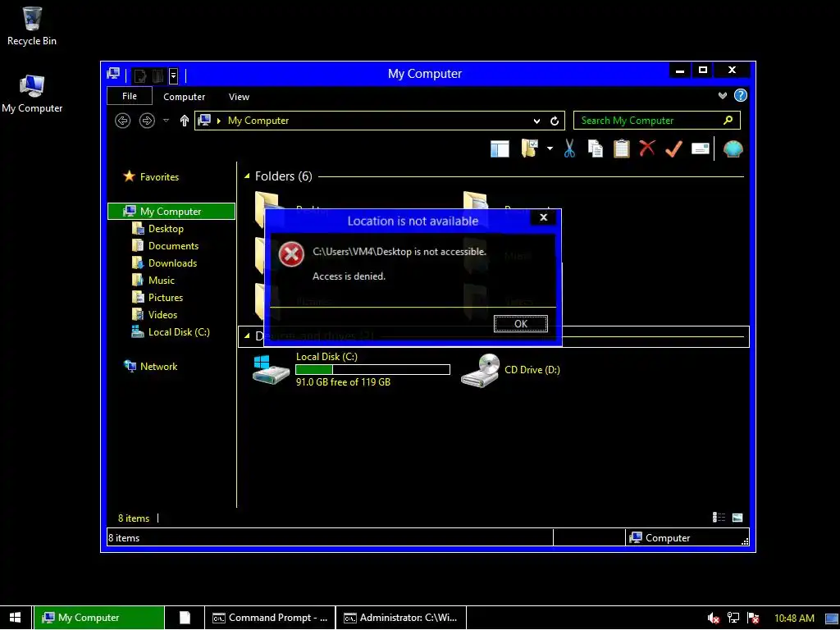Image resolution: width=840 pixels, height=630 pixels.
Task: Switch to large icons view in status bar
Action: pyautogui.click(x=737, y=518)
